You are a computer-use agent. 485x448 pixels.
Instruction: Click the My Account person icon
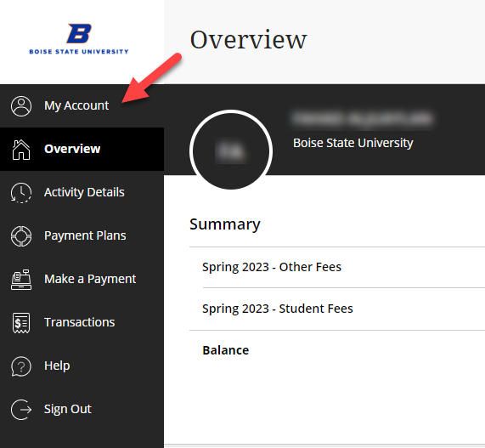tap(21, 106)
